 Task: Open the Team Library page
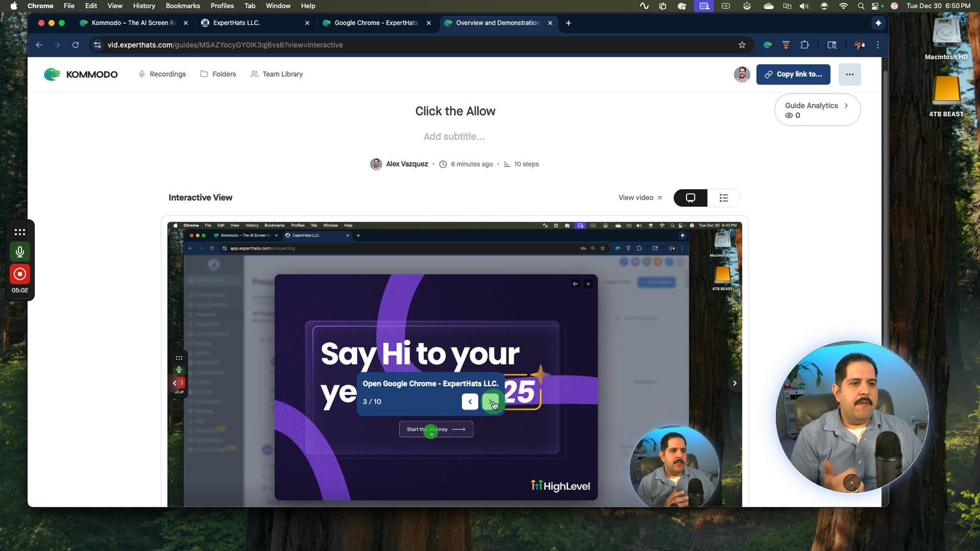pyautogui.click(x=277, y=74)
